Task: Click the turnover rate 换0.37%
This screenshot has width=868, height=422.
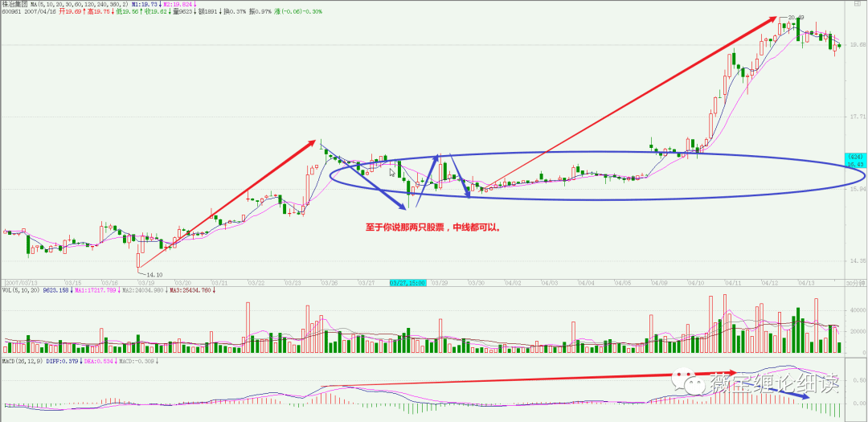Action: pyautogui.click(x=235, y=11)
